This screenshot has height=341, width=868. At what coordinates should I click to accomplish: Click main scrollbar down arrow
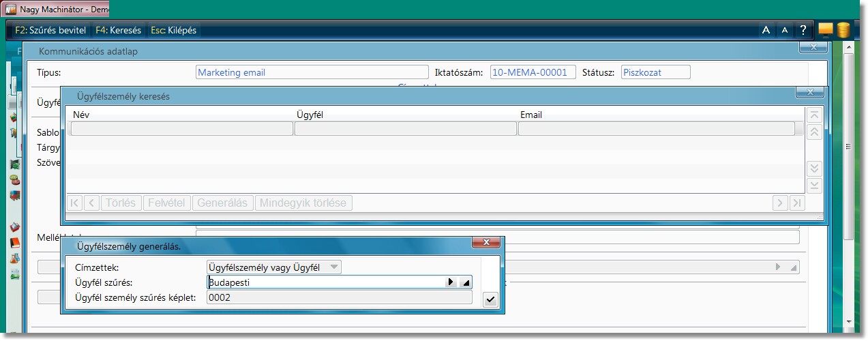[x=849, y=321]
